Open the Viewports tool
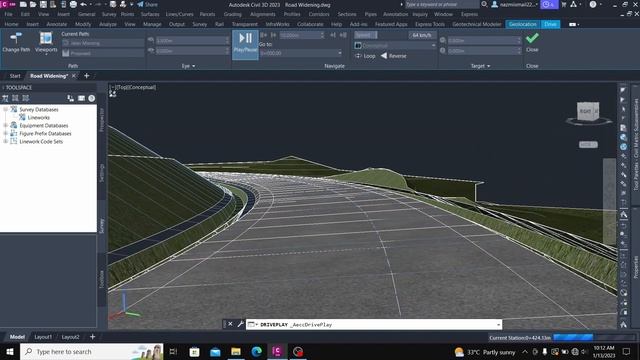This screenshot has width=640, height=360. (x=46, y=42)
